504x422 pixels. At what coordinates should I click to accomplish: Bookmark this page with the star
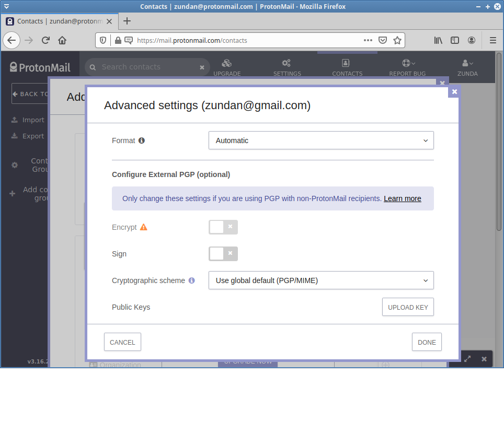(x=397, y=40)
